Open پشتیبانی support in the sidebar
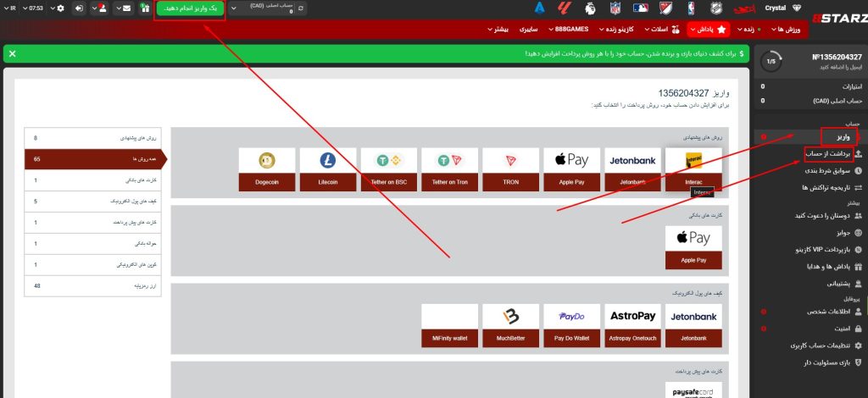Viewport: 868px width, 398px height. (x=843, y=284)
